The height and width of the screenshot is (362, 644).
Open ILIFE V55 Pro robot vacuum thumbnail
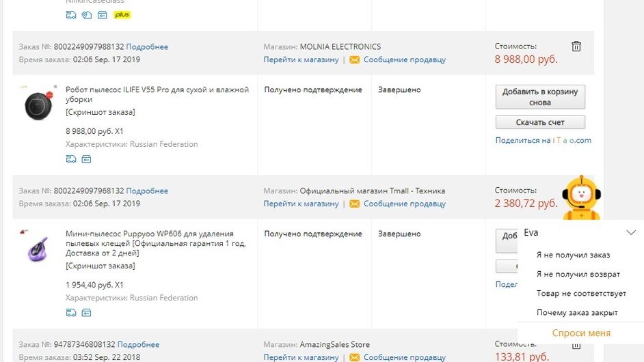[x=38, y=102]
